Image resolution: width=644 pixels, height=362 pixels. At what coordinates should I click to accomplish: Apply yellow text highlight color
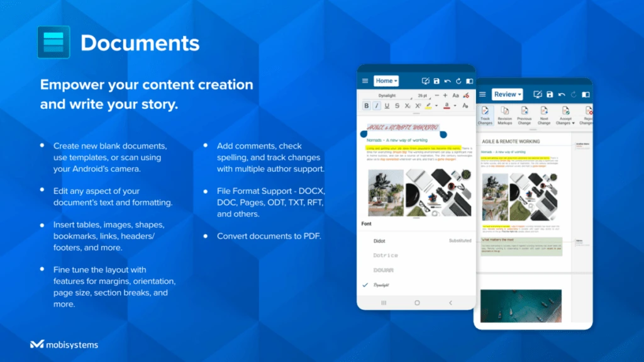tap(428, 106)
